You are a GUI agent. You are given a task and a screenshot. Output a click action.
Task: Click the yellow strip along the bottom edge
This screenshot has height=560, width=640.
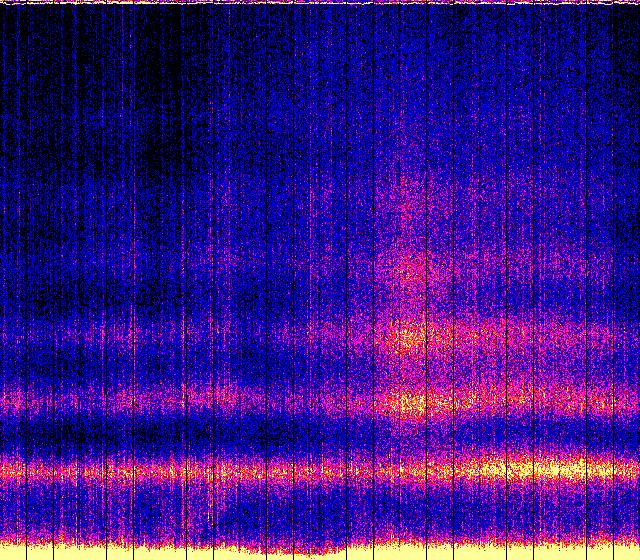point(320,553)
